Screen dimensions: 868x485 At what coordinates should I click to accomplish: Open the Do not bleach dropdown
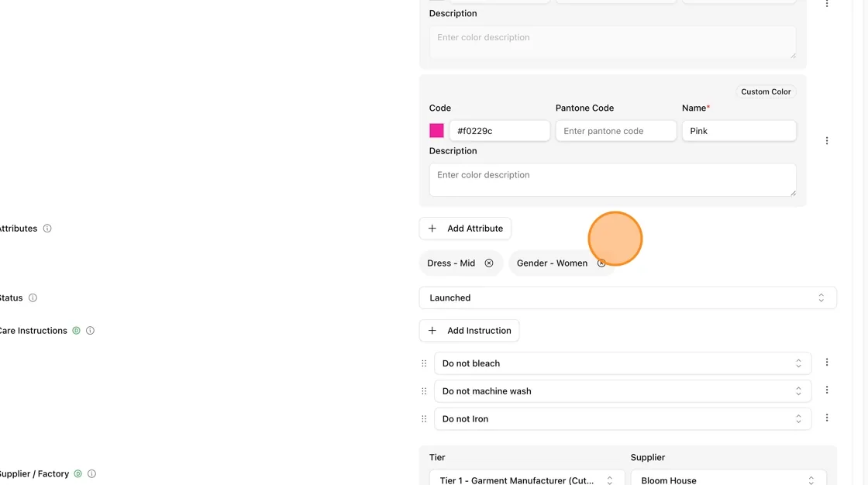point(623,363)
